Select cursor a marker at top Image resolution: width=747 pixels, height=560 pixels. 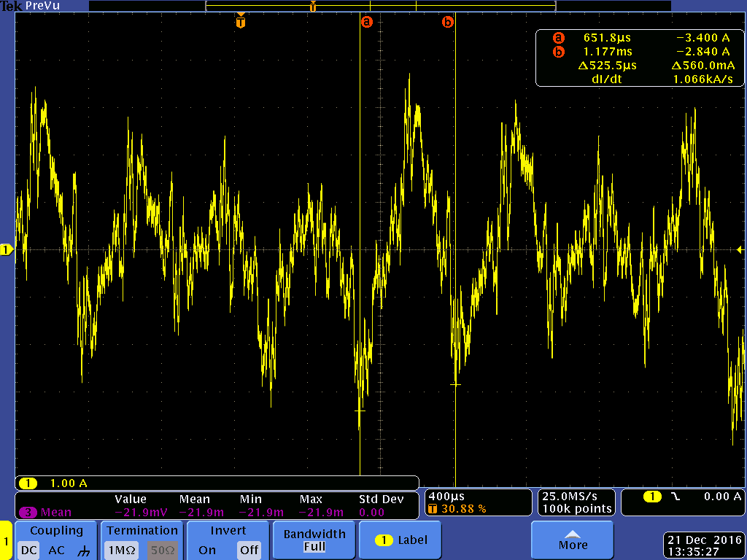(366, 22)
